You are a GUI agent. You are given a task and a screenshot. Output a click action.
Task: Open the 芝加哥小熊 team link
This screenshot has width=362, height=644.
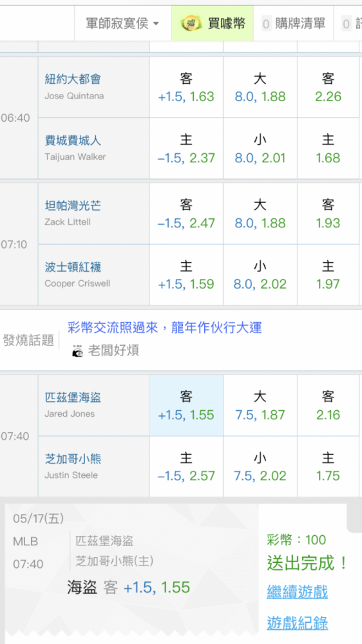pyautogui.click(x=73, y=459)
